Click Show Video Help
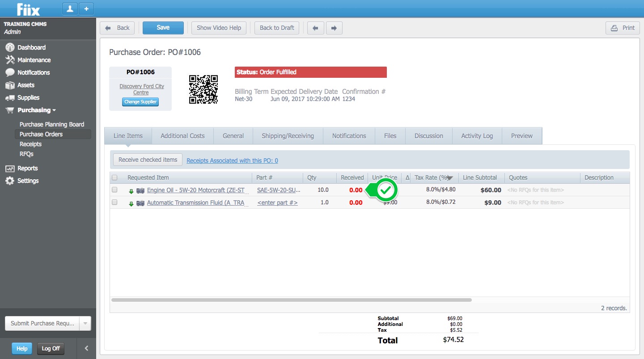Viewport: 644px width, 359px height. point(219,28)
